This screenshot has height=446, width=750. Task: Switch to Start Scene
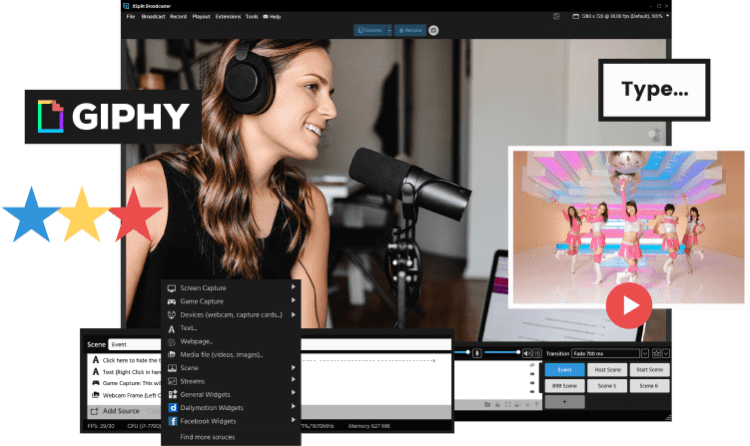pyautogui.click(x=650, y=369)
